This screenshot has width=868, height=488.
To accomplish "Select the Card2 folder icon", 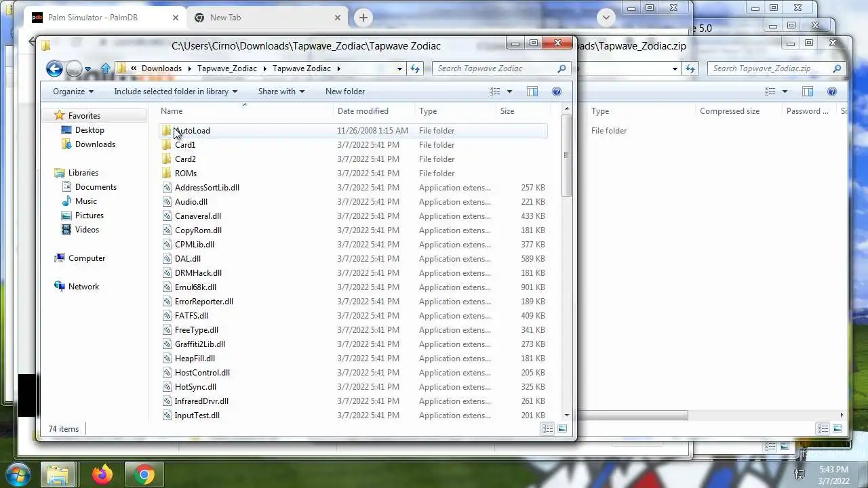I will pos(167,159).
